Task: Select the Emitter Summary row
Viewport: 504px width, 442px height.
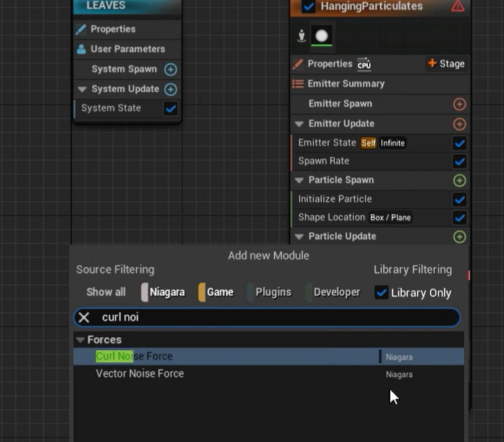Action: 380,84
